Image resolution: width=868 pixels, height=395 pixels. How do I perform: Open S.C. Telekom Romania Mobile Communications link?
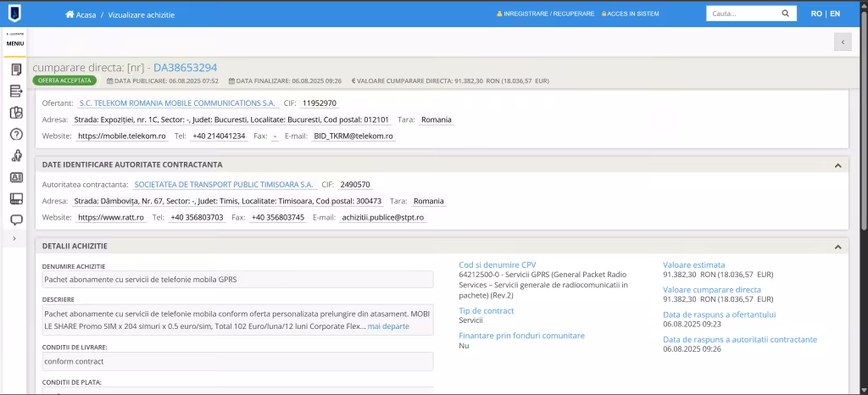point(177,103)
